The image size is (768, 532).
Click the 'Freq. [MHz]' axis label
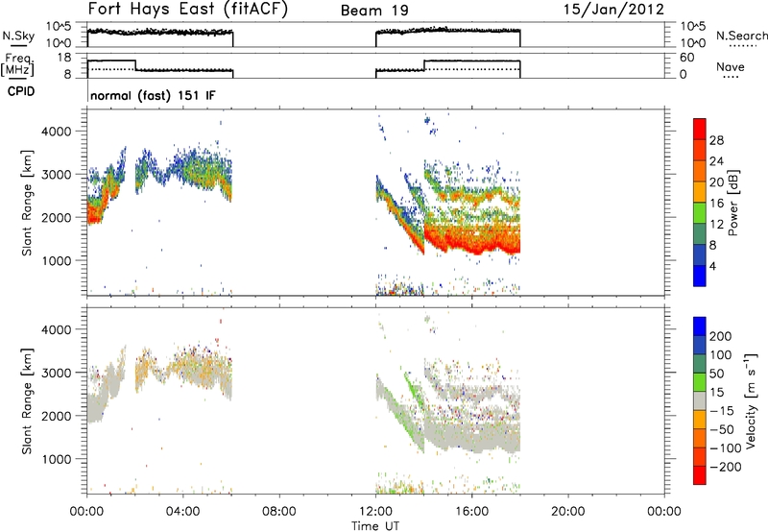pos(17,65)
